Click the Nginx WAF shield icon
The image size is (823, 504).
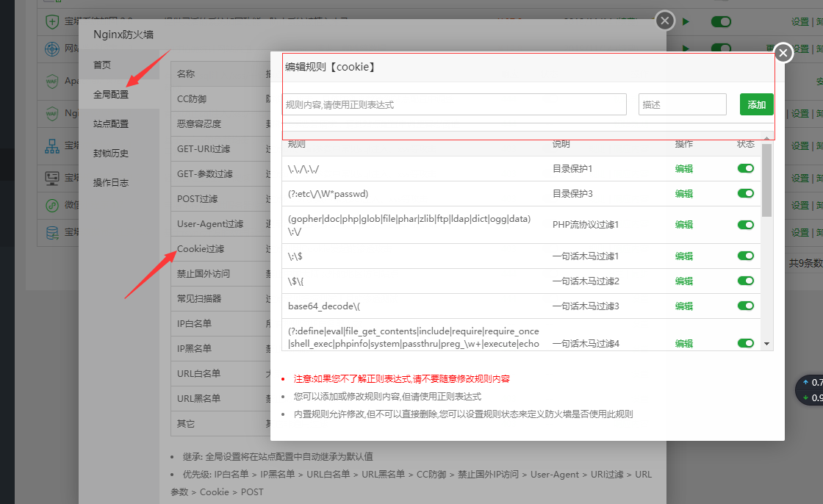click(x=52, y=113)
